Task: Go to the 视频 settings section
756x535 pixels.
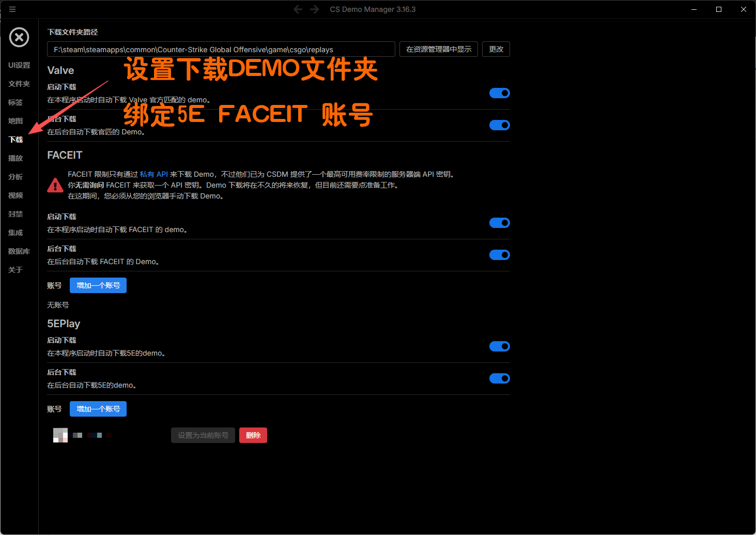Action: 16,195
